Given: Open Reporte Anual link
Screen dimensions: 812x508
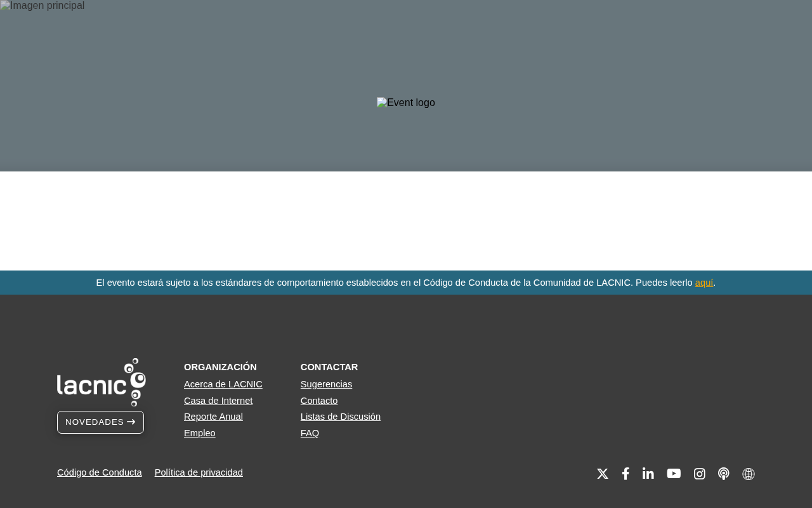Looking at the screenshot, I should pos(213,417).
